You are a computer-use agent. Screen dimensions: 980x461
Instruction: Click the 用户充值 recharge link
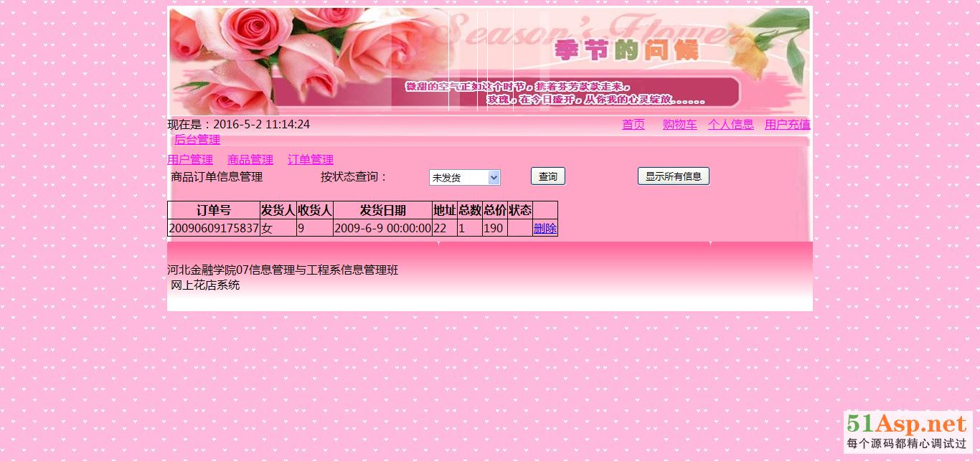click(787, 125)
